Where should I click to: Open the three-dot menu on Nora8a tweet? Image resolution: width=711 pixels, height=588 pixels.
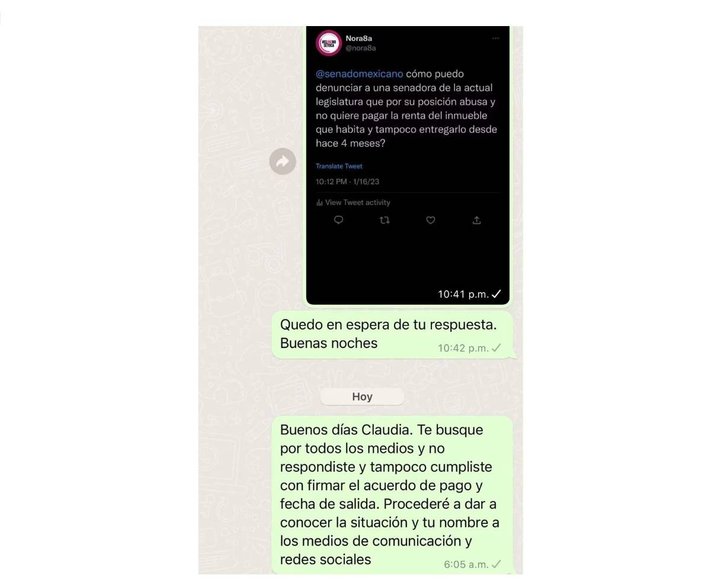(x=495, y=38)
